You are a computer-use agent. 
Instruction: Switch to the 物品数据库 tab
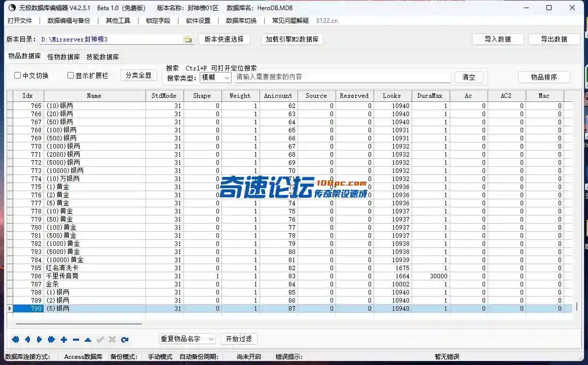[24, 56]
